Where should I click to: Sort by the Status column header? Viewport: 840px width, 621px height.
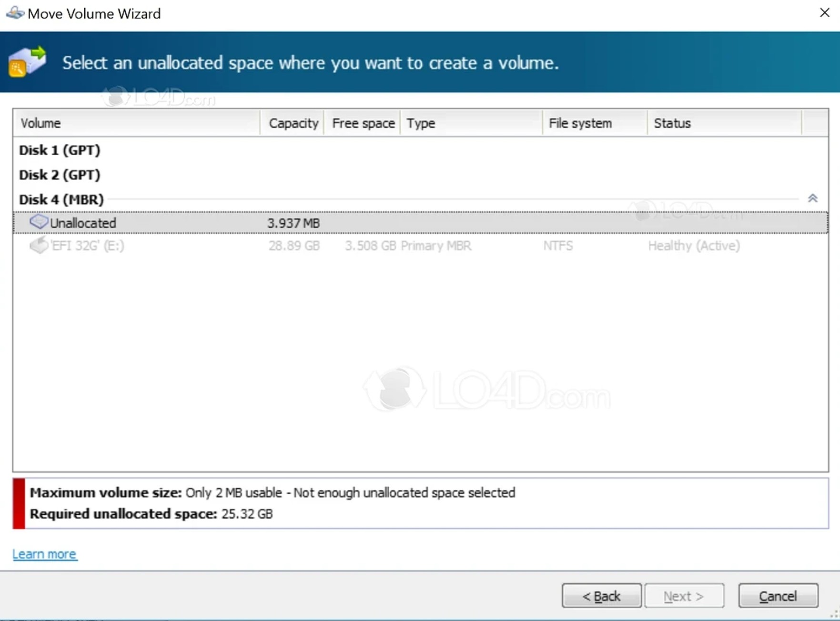(x=725, y=123)
